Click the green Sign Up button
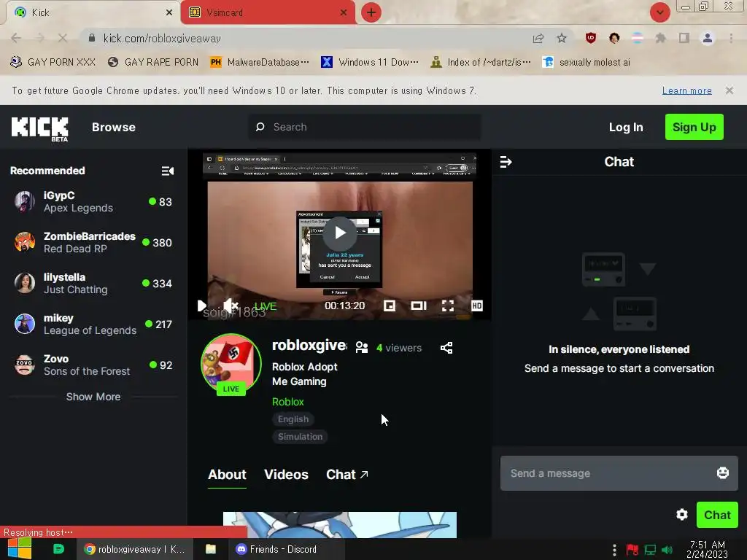 (694, 127)
